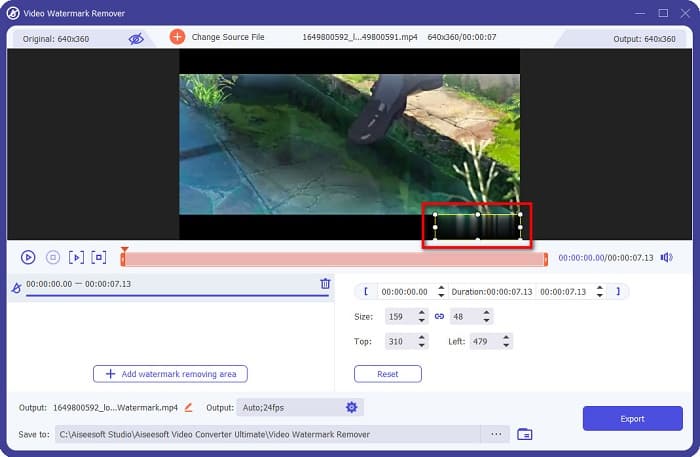Increase the start time with the up arrow

(x=441, y=288)
